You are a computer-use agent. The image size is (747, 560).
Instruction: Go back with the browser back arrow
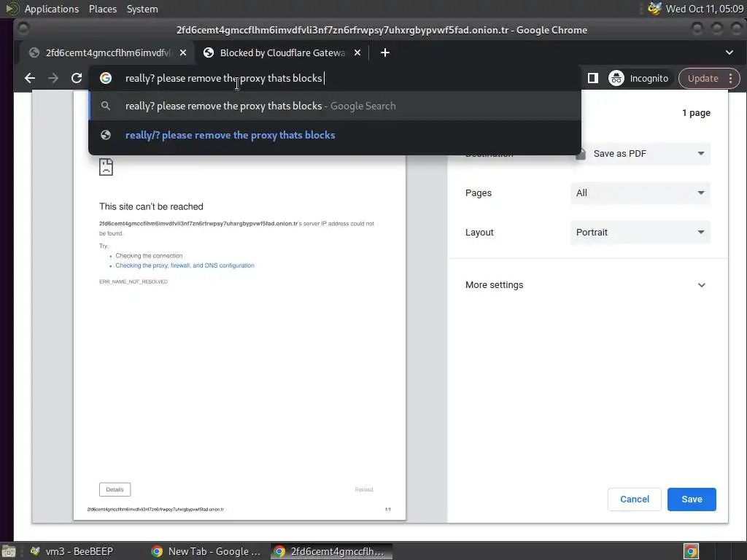point(30,78)
